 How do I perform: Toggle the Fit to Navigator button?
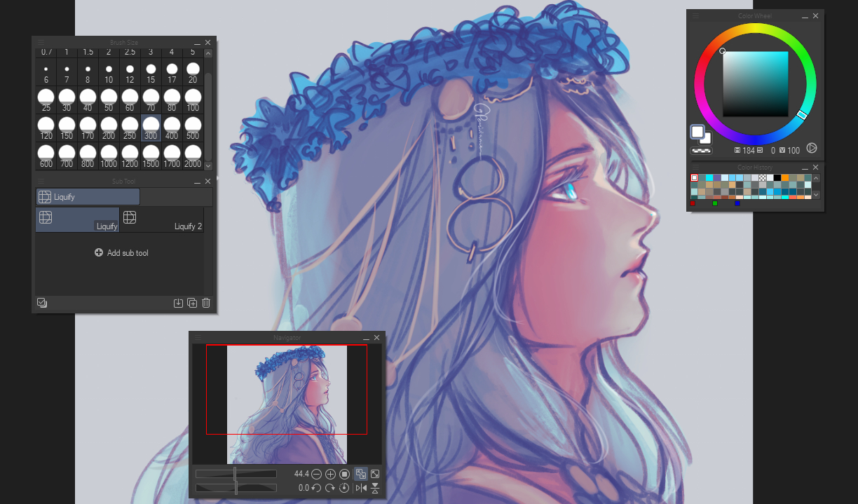click(x=361, y=475)
